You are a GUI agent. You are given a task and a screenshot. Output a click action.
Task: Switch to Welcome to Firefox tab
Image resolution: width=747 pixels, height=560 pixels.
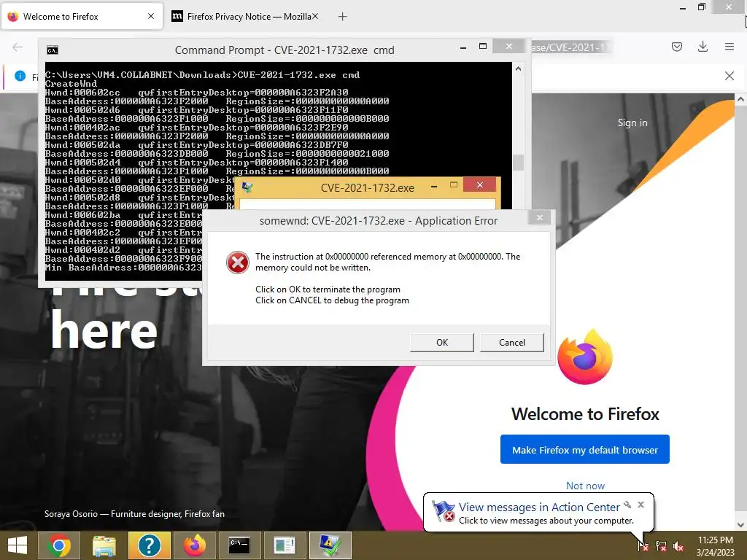pyautogui.click(x=82, y=17)
